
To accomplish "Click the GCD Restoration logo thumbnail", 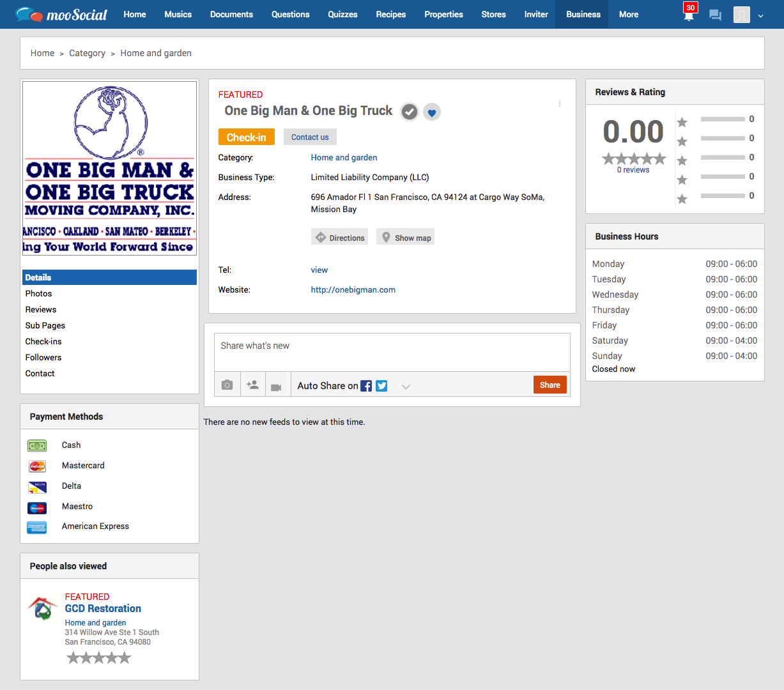I will point(43,608).
